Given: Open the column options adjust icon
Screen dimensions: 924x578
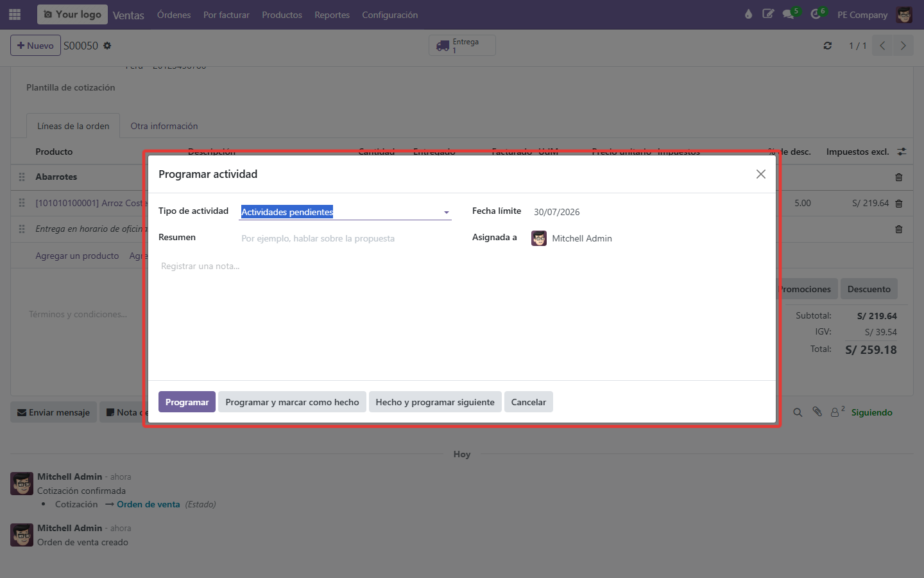Looking at the screenshot, I should point(902,152).
